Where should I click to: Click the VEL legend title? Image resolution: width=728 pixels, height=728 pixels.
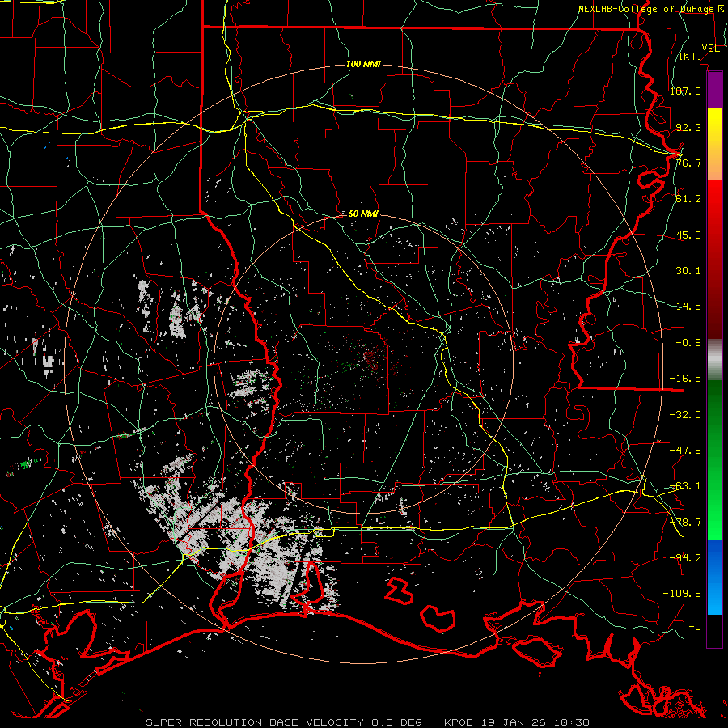(x=711, y=49)
